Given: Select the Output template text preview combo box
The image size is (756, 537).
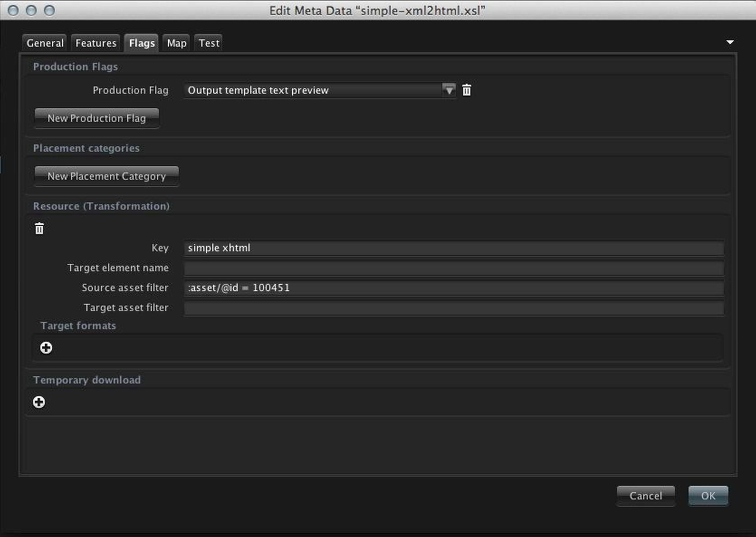Looking at the screenshot, I should 313,90.
